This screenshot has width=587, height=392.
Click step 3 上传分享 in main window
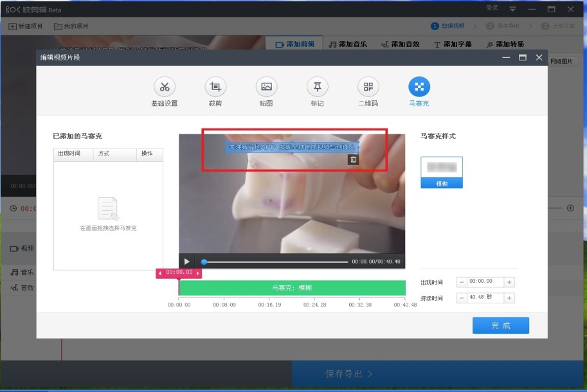click(x=558, y=26)
